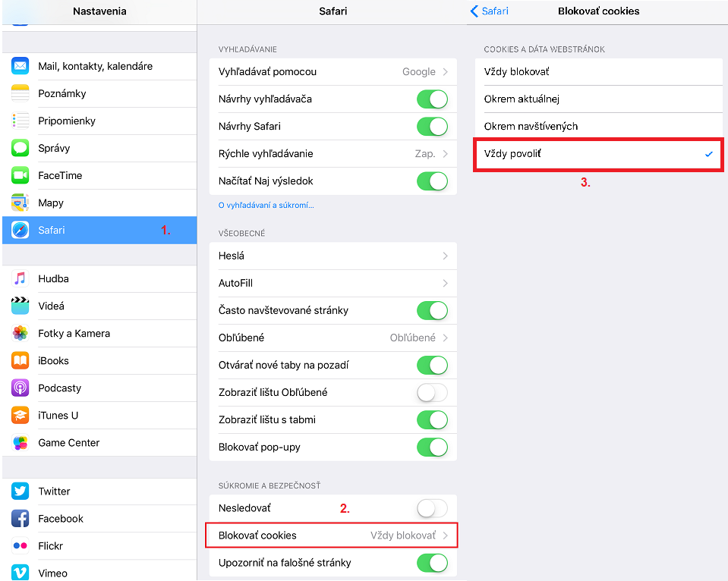Open the Twitter bird icon

20,491
